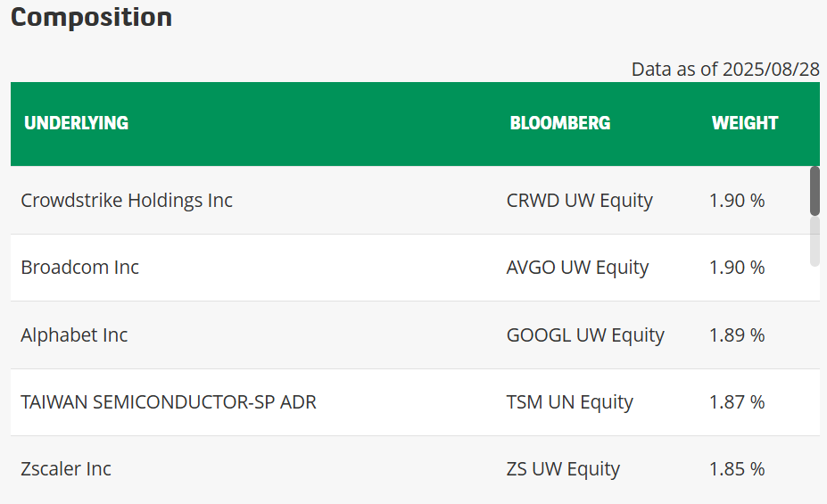Click Alphabet Inc underlying name
This screenshot has width=827, height=504.
tap(74, 335)
